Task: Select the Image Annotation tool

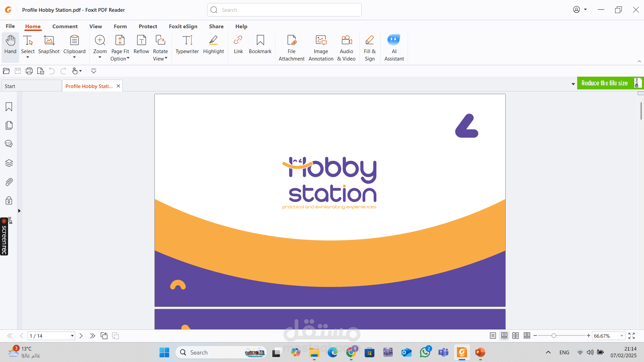Action: [x=321, y=48]
